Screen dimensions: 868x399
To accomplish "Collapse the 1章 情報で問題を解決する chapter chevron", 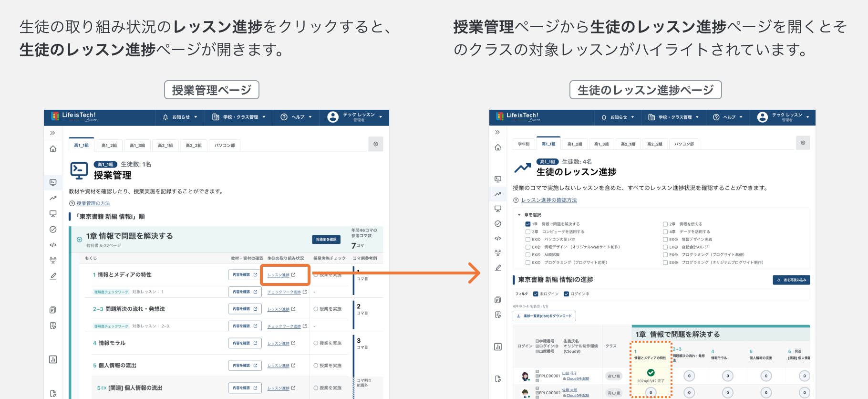I will (x=79, y=240).
